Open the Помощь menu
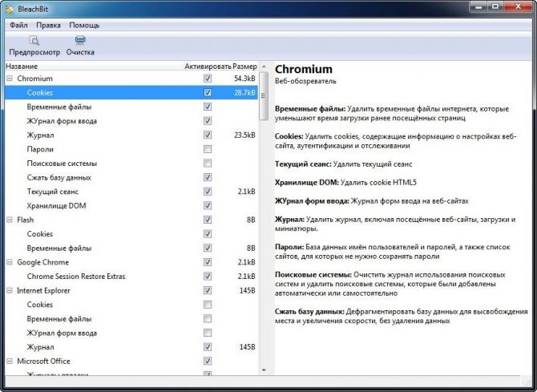Screen dimensions: 537x392 84,25
